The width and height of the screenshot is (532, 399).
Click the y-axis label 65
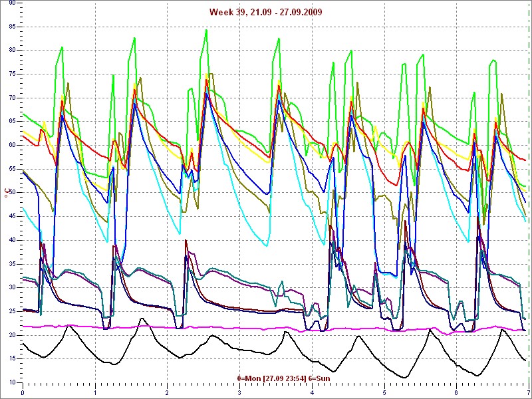click(x=11, y=122)
